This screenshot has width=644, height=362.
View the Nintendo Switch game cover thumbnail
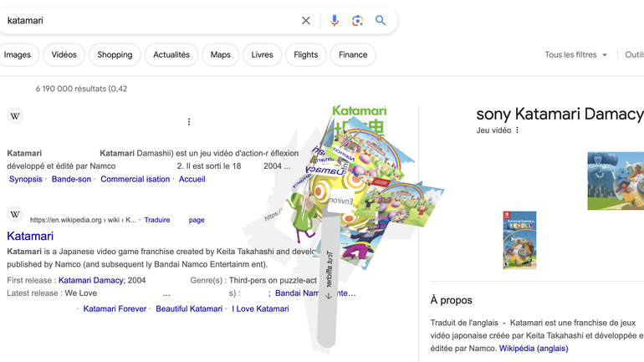(519, 240)
